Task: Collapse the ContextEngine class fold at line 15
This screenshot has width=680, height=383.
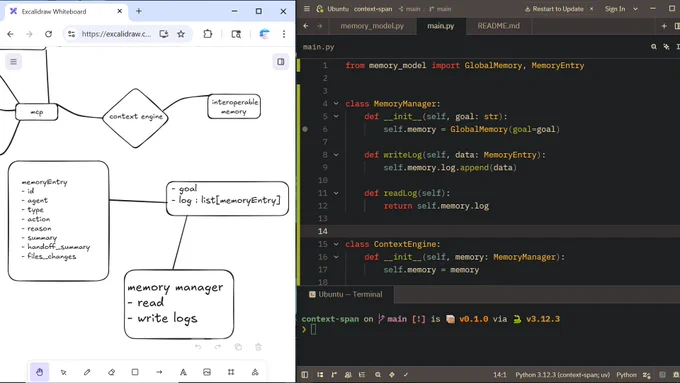Action: (336, 244)
